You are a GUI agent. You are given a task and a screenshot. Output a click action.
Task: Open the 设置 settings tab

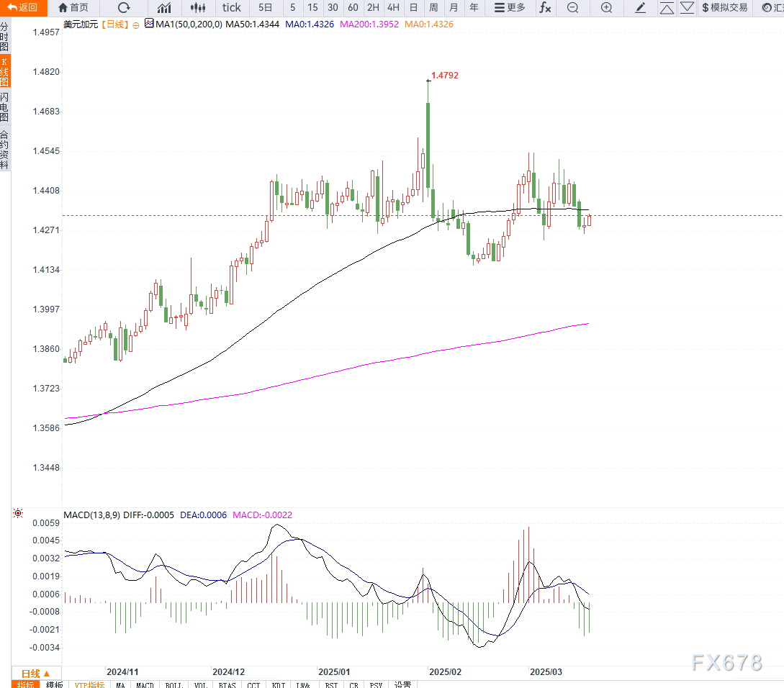point(402,684)
